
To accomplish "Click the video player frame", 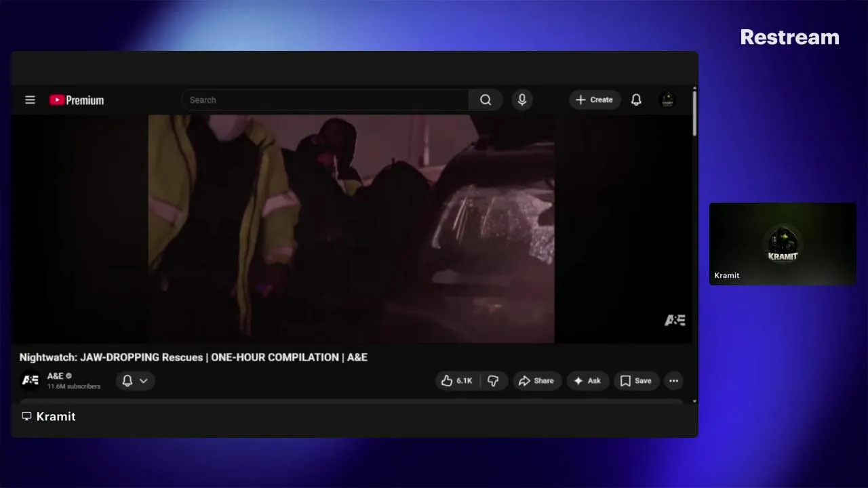I will pos(351,228).
